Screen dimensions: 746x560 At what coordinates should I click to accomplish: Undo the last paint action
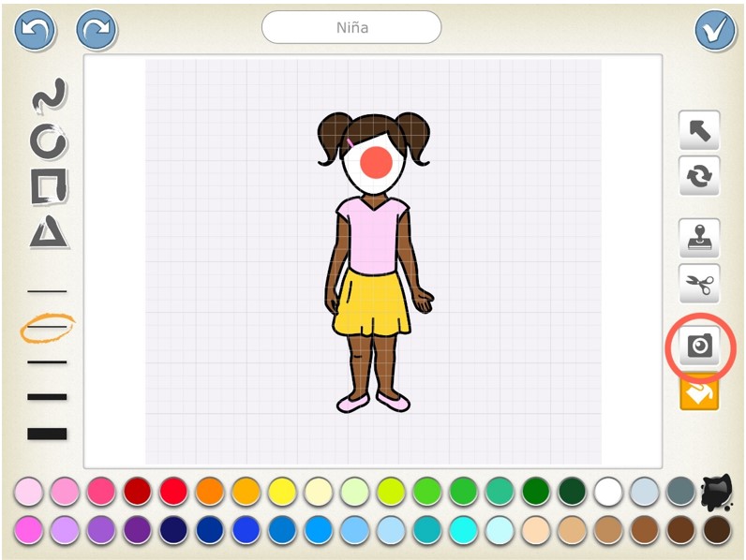click(x=35, y=30)
